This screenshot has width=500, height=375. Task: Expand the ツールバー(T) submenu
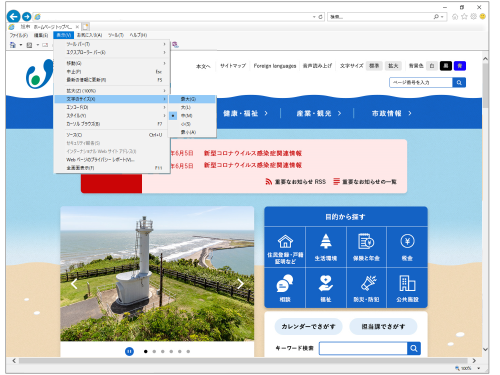pyautogui.click(x=112, y=44)
